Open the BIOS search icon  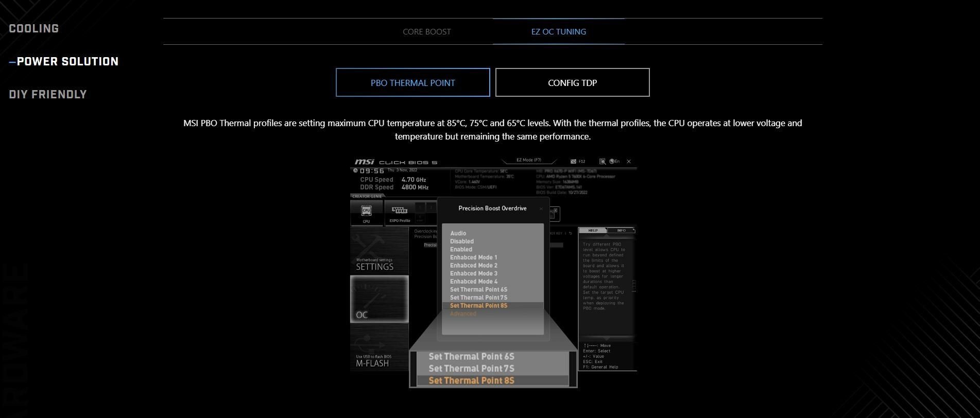(x=602, y=161)
